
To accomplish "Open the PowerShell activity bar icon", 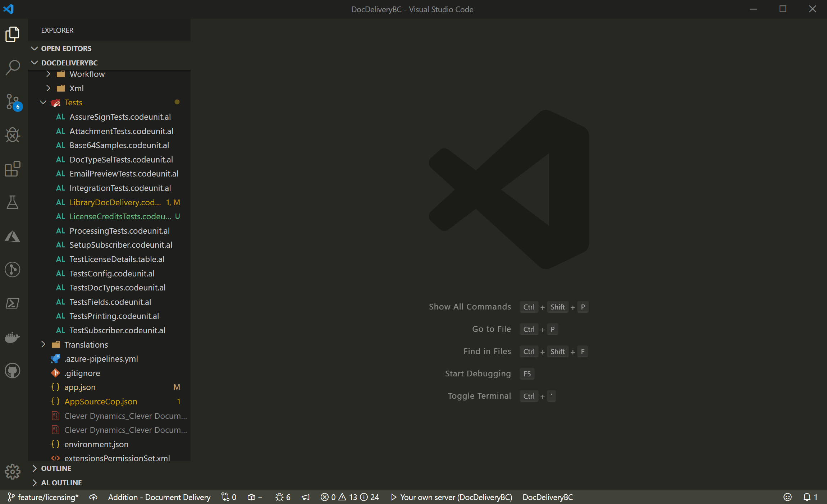I will pos(13,303).
